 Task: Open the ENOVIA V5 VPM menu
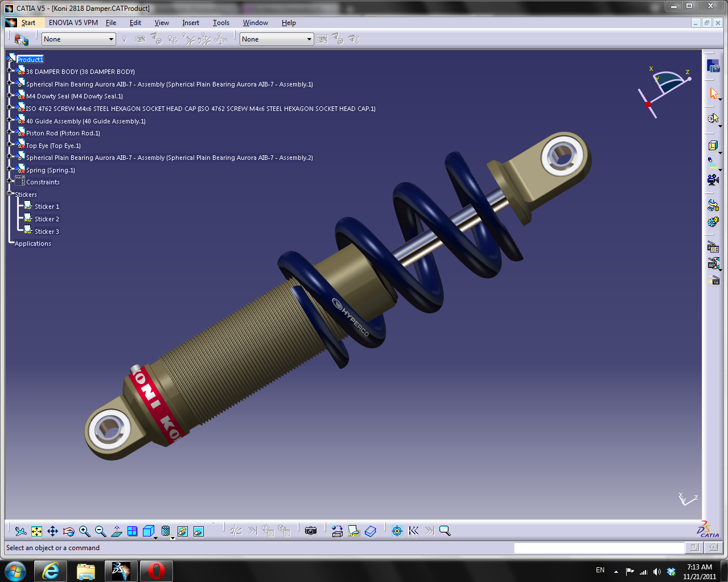[x=73, y=23]
